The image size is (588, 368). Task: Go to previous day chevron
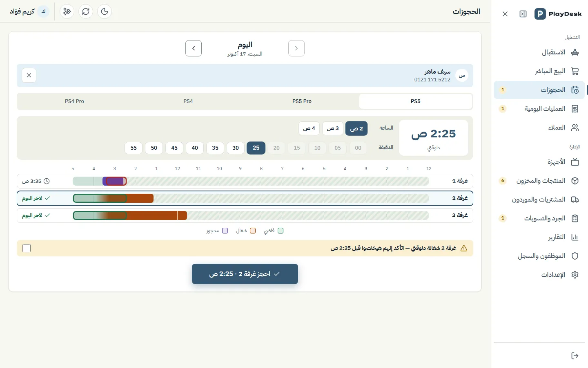(x=296, y=48)
